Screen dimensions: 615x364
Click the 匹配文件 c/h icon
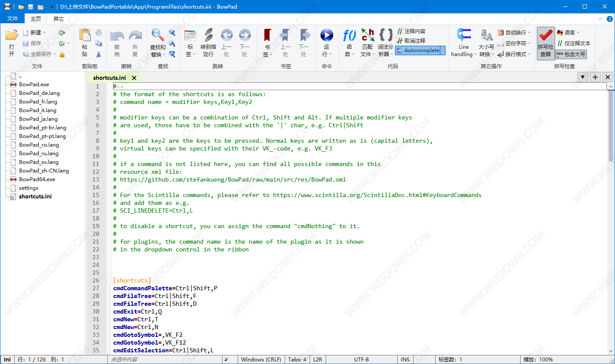pos(367,35)
